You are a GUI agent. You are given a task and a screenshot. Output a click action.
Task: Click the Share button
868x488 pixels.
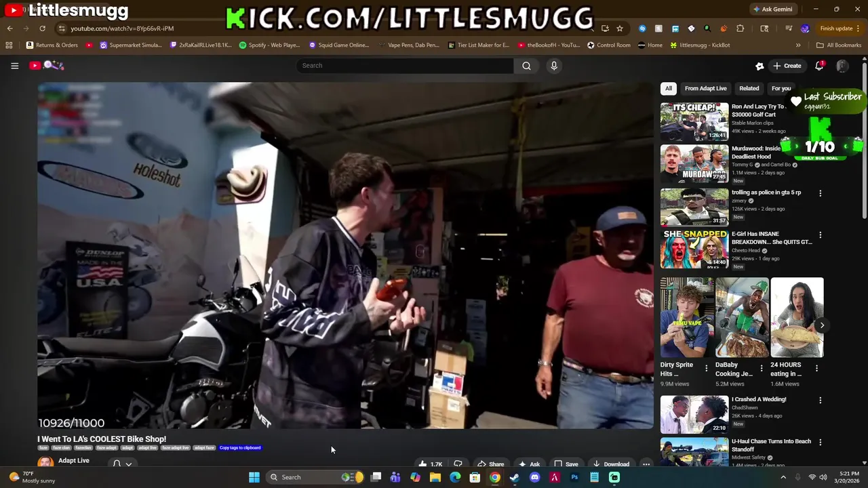(490, 464)
